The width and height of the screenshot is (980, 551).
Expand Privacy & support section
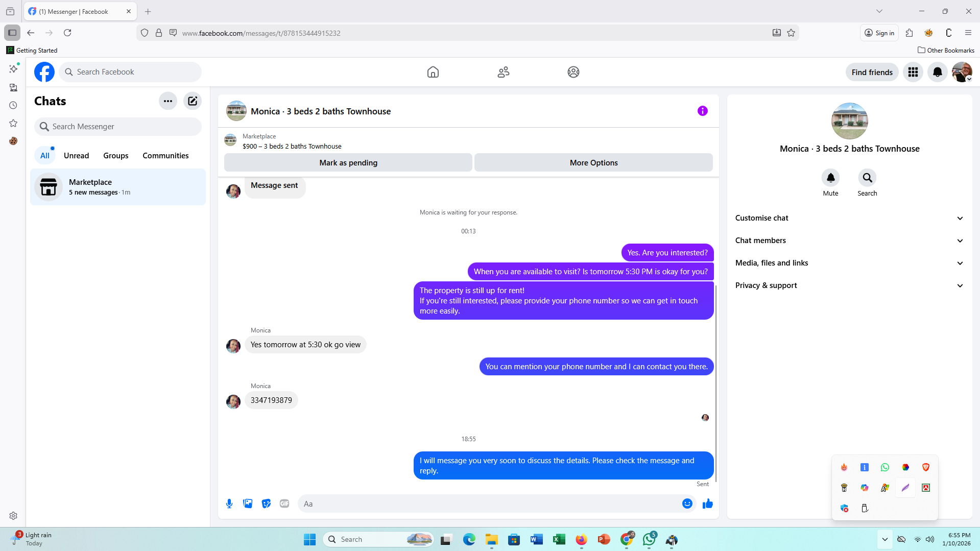click(x=850, y=285)
